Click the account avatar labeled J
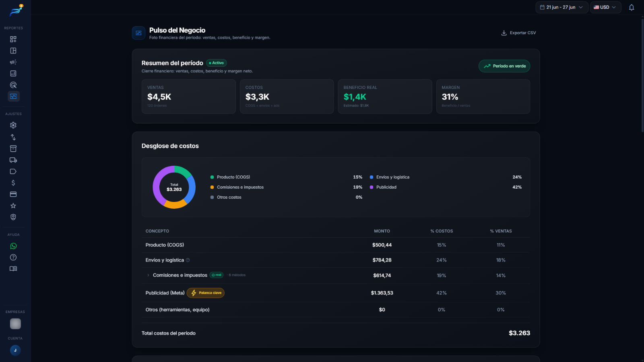The width and height of the screenshot is (644, 362). [15, 350]
